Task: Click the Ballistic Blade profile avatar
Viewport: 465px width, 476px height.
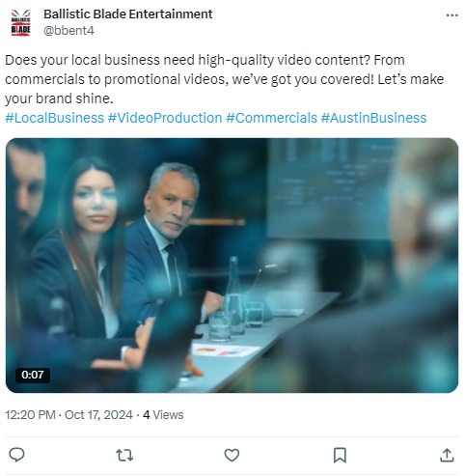Action: click(x=20, y=22)
